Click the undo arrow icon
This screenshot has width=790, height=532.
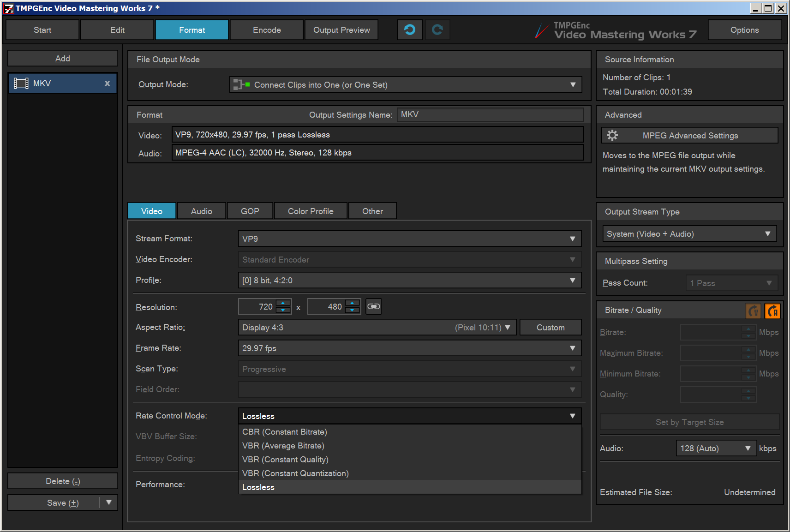(409, 30)
